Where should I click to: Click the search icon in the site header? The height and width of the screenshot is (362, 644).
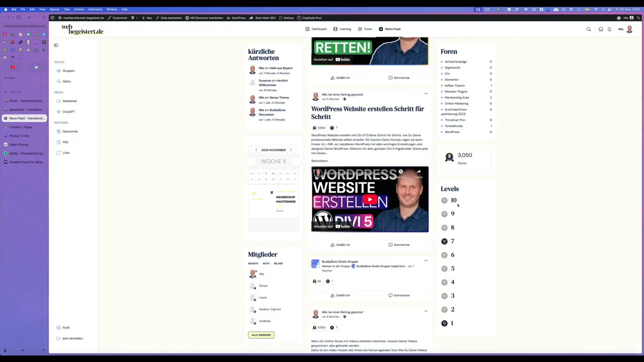pos(589,29)
